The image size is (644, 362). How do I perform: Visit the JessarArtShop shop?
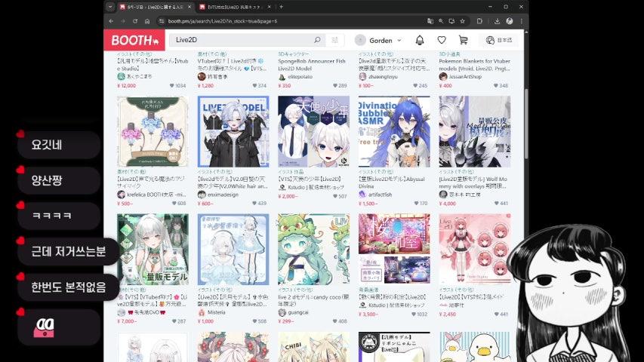pos(464,77)
